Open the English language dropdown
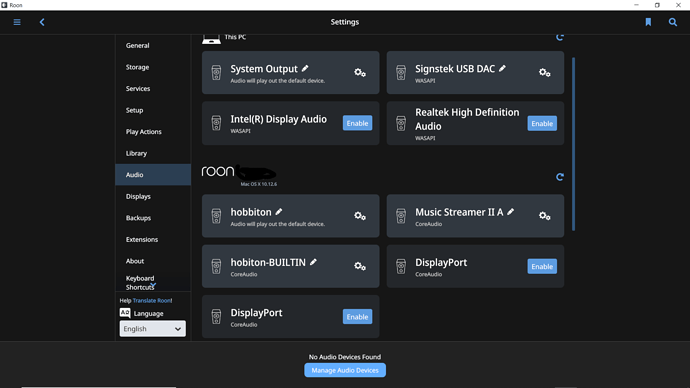The width and height of the screenshot is (690, 388). coord(153,329)
